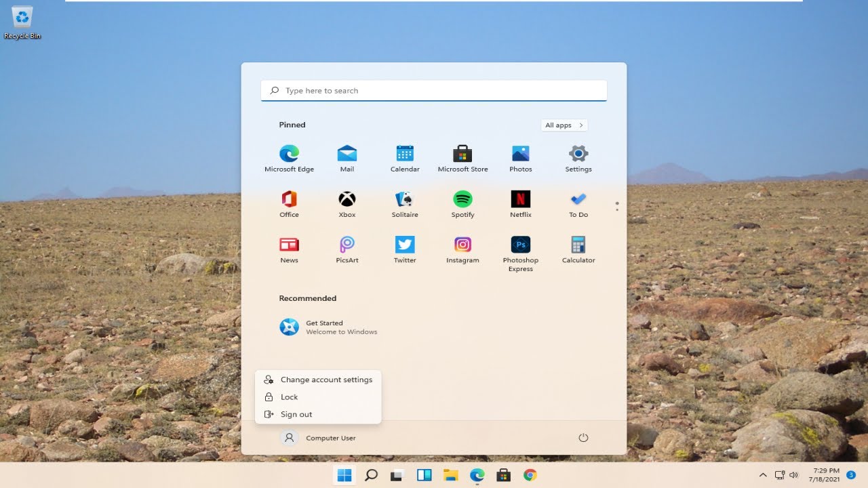The image size is (868, 488).
Task: Launch PicsArt
Action: coord(347,249)
